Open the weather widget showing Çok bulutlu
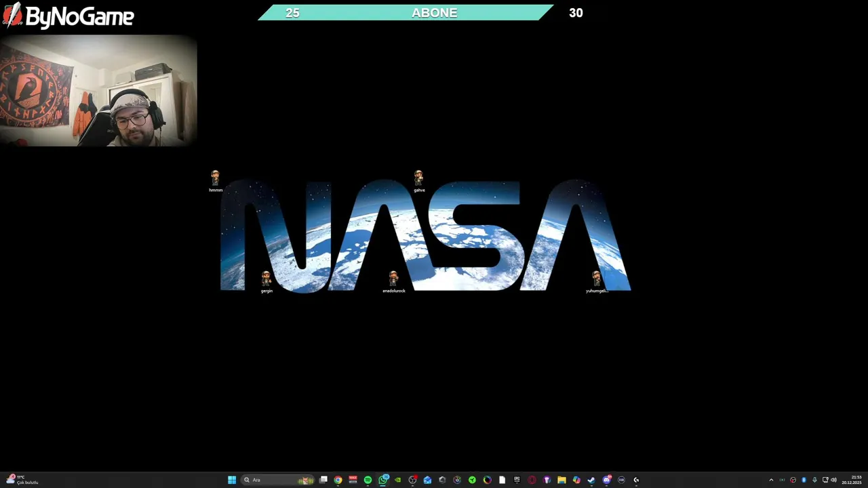 point(22,480)
